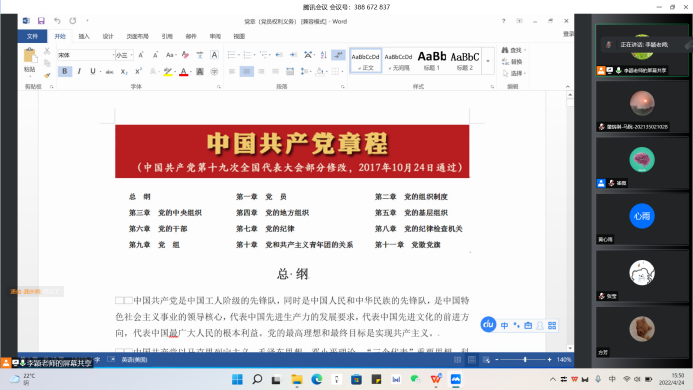The width and height of the screenshot is (693, 390).
Task: Click the Format Painter brush icon
Action: (x=47, y=76)
